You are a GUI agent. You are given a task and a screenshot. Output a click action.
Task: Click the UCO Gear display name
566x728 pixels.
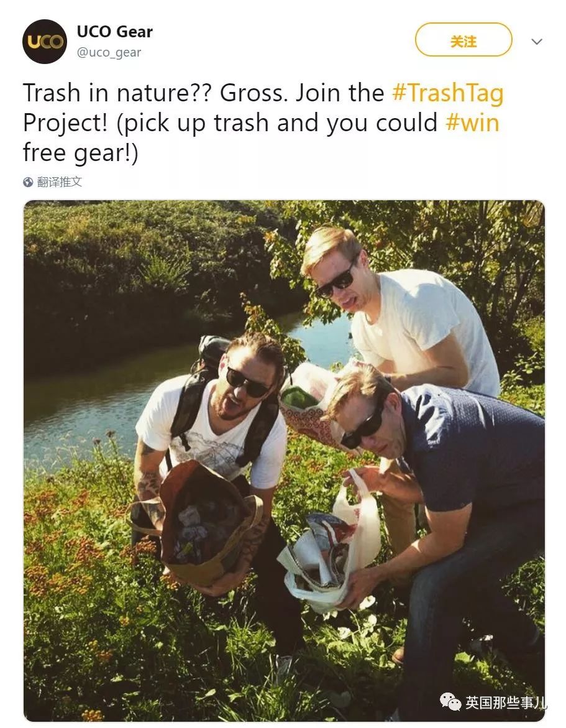(x=114, y=32)
